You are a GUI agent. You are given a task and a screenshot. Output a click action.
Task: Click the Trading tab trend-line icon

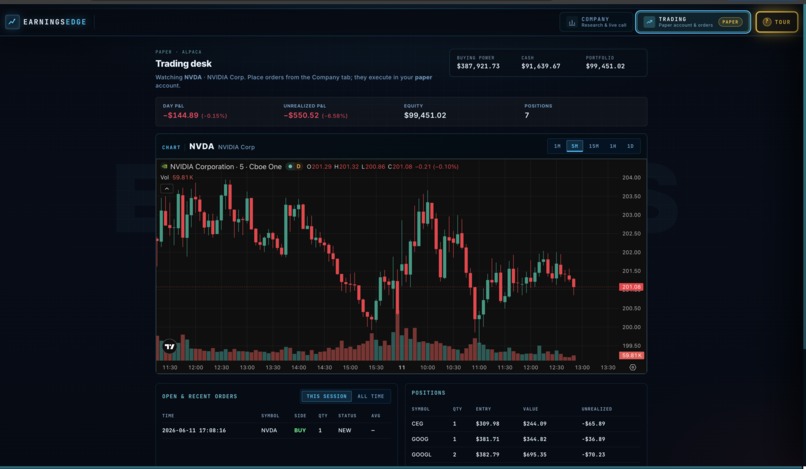pos(649,22)
